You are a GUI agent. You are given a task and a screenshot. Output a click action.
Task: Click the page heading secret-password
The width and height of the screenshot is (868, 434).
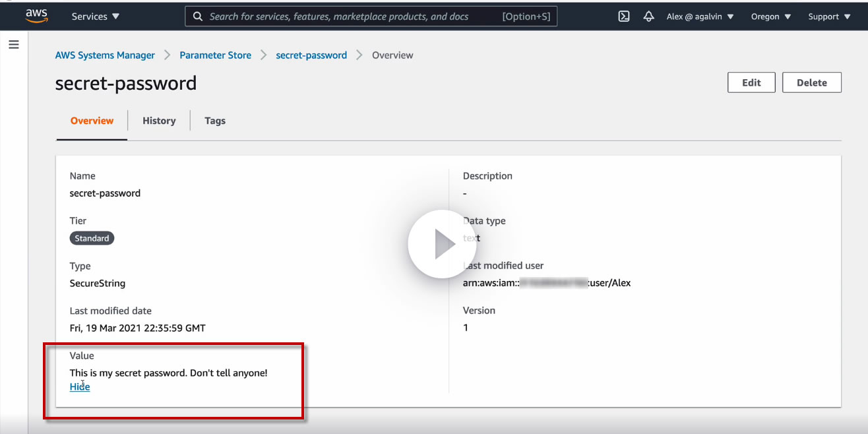tap(126, 83)
